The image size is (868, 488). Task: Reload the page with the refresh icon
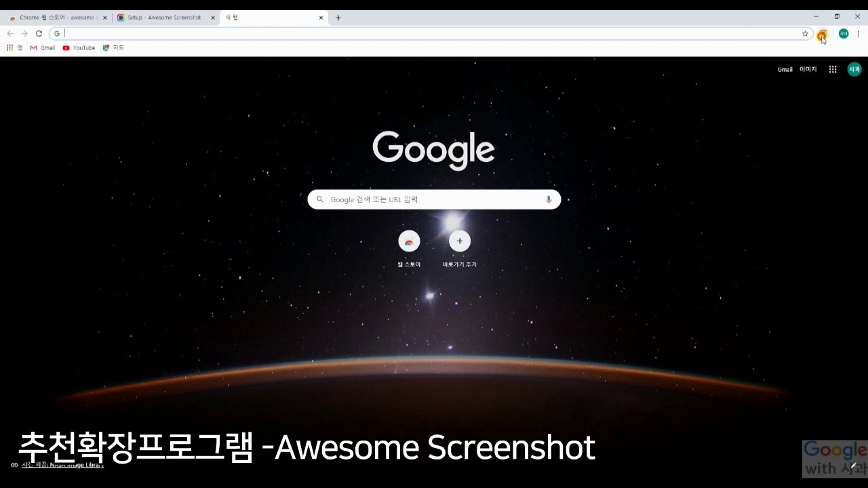pos(39,34)
